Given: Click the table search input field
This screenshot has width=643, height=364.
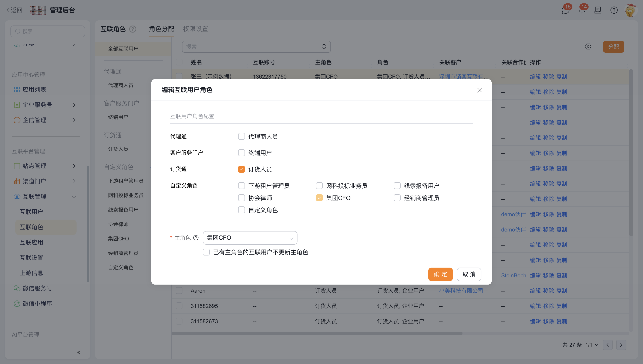Looking at the screenshot, I should tap(256, 47).
